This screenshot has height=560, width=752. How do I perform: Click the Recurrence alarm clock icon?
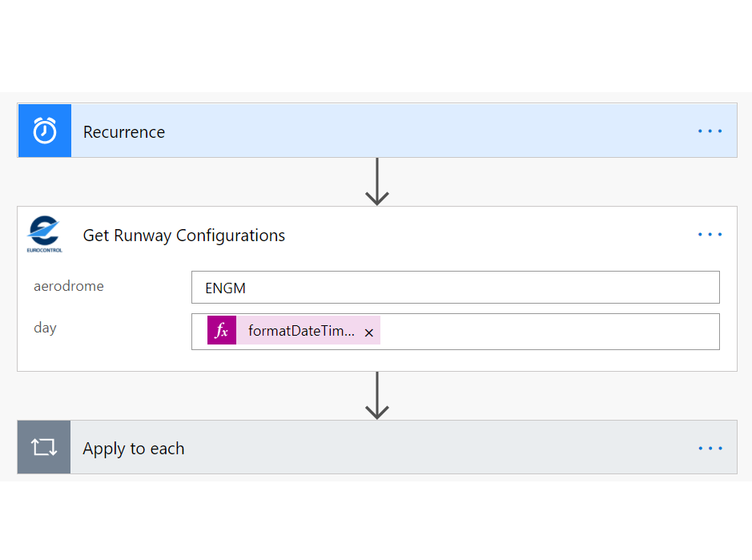pyautogui.click(x=45, y=131)
